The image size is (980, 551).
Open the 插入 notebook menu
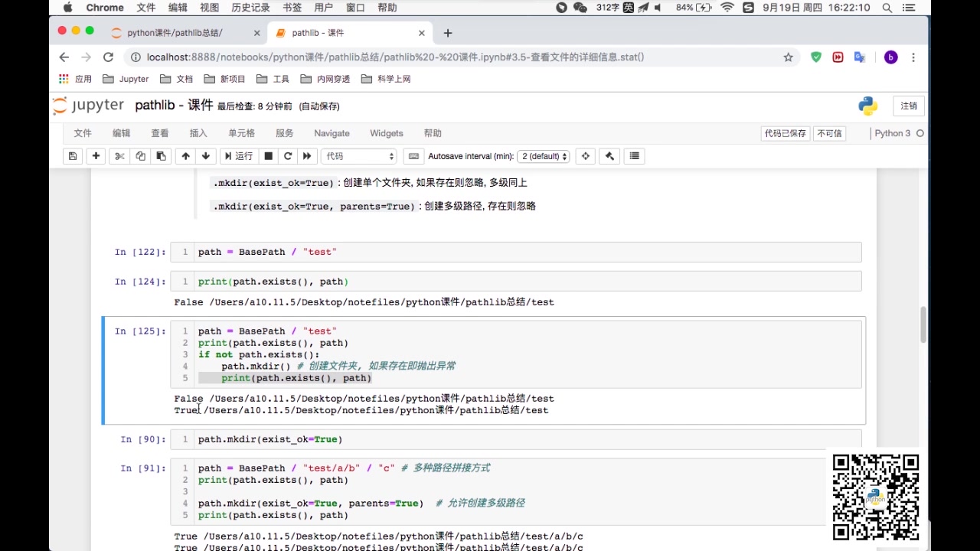click(x=198, y=133)
